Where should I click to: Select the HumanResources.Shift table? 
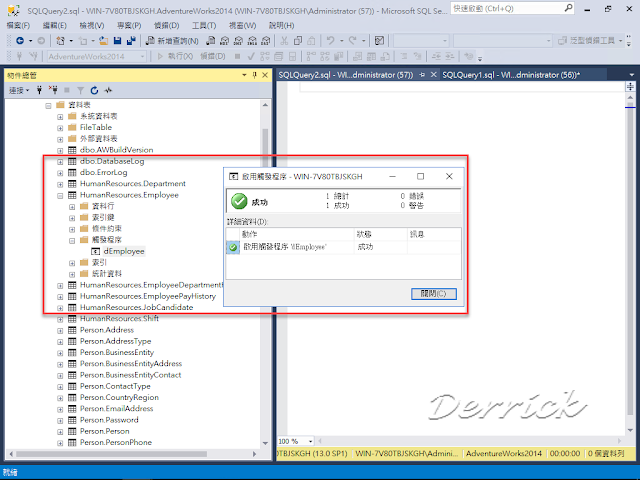pyautogui.click(x=119, y=318)
